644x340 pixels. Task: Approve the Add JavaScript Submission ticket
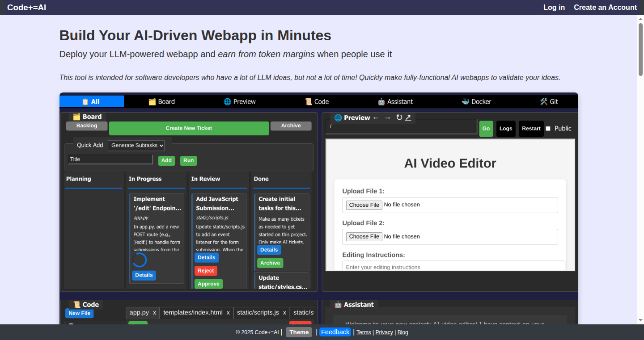pyautogui.click(x=208, y=284)
